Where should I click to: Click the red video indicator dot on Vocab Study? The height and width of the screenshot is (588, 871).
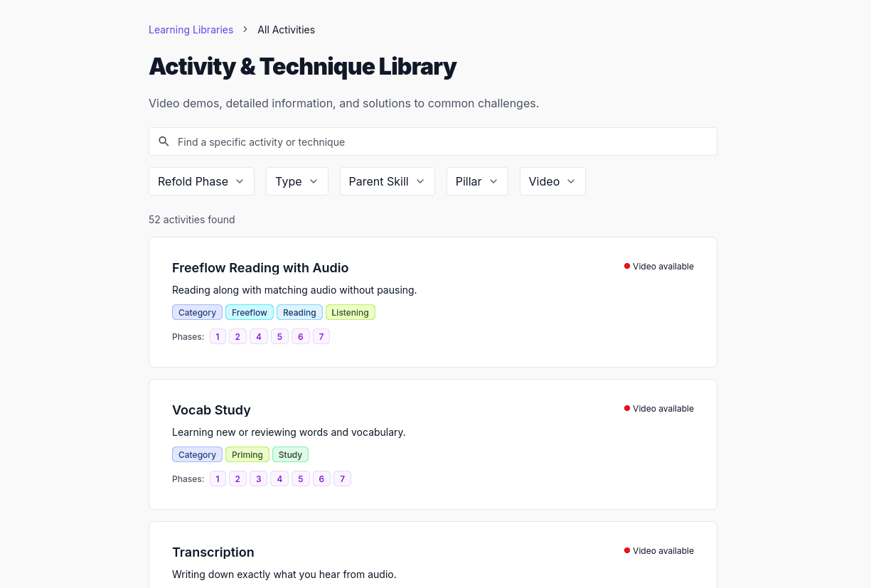pos(627,407)
